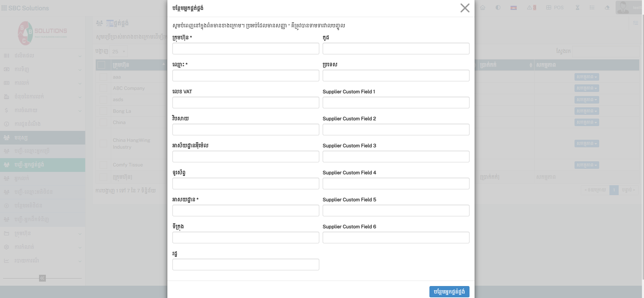
Task: Open the show 25 entries dropdown
Action: pyautogui.click(x=119, y=52)
